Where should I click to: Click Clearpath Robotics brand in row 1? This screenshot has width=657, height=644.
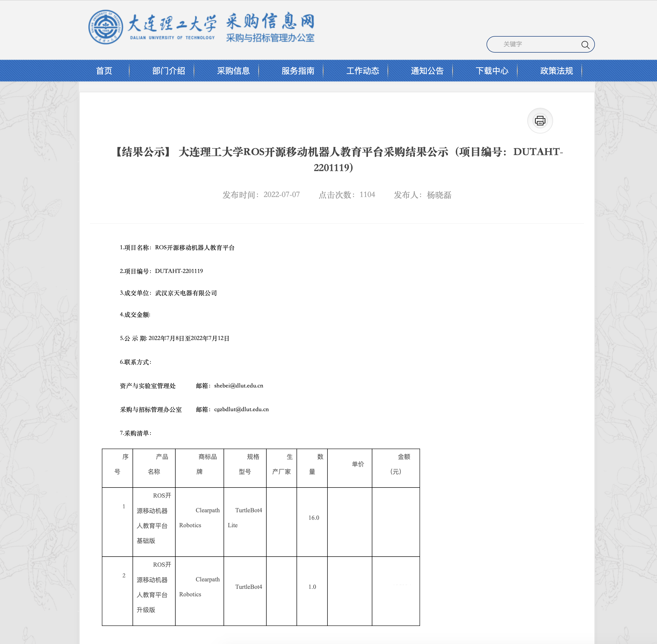(x=200, y=522)
